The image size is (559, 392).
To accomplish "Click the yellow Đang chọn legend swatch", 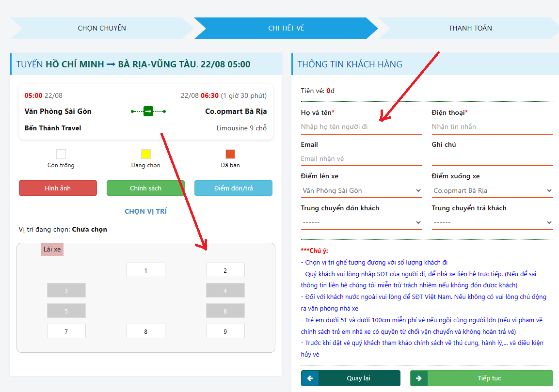I will 146,154.
